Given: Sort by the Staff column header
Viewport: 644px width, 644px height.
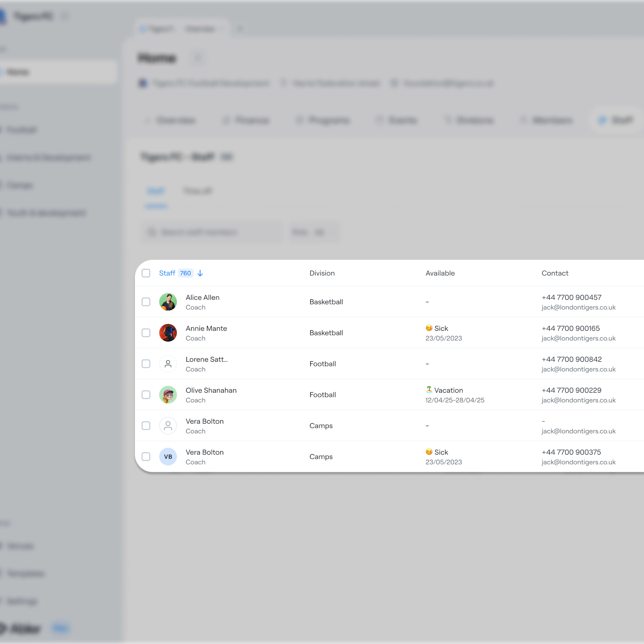Looking at the screenshot, I should click(x=167, y=273).
